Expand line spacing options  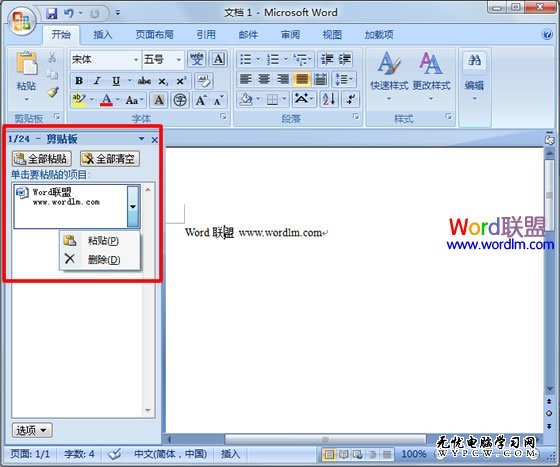[344, 79]
